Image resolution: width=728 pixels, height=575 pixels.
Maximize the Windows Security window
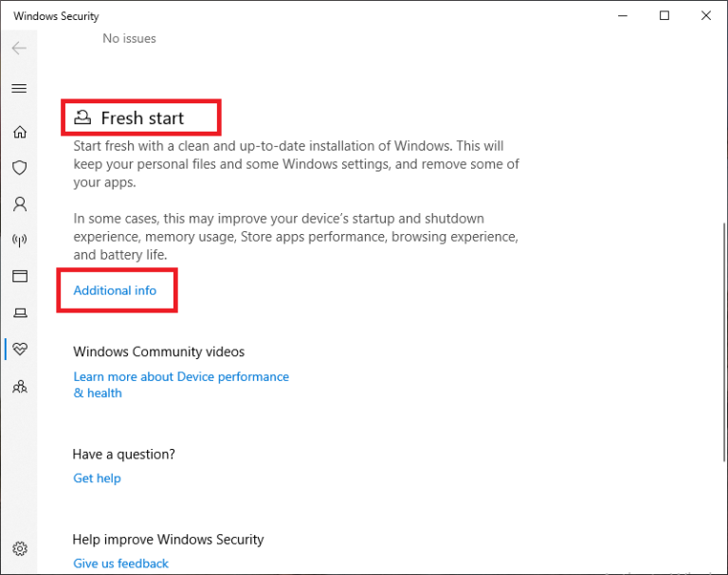pyautogui.click(x=664, y=15)
